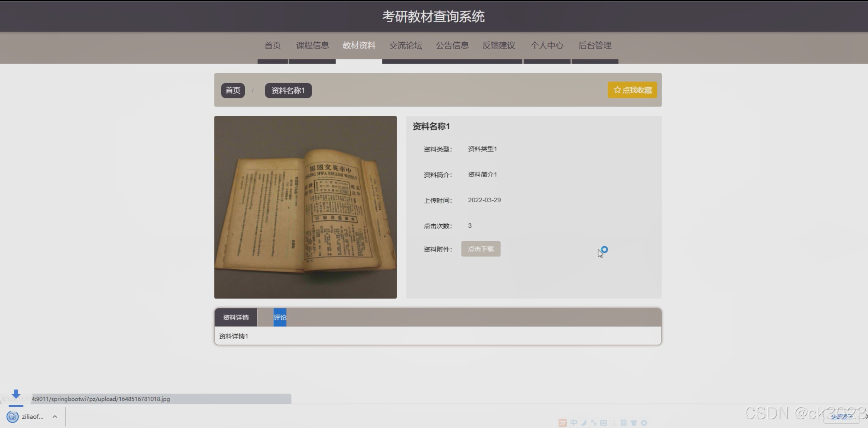868x428 pixels.
Task: Click the blue download arrow icon
Action: [16, 394]
